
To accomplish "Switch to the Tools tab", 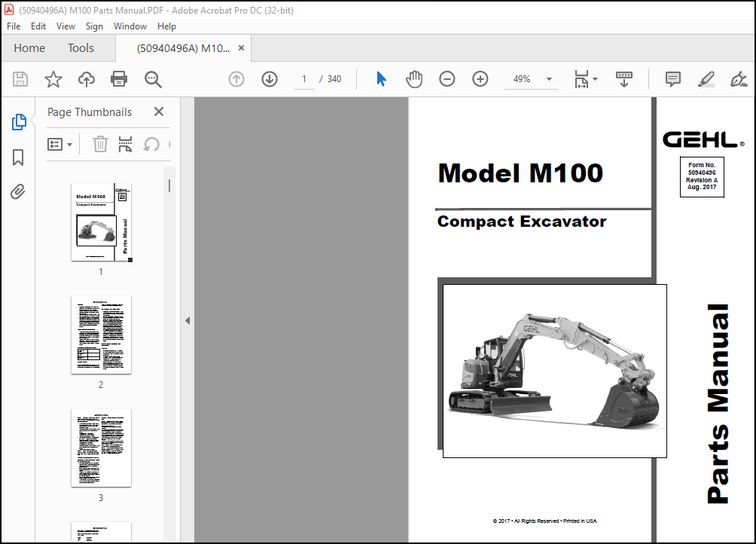I will click(81, 48).
